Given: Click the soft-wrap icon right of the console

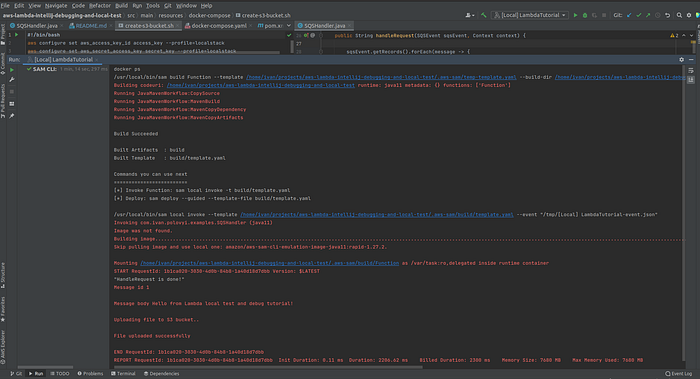Looking at the screenshot, I should click(691, 71).
